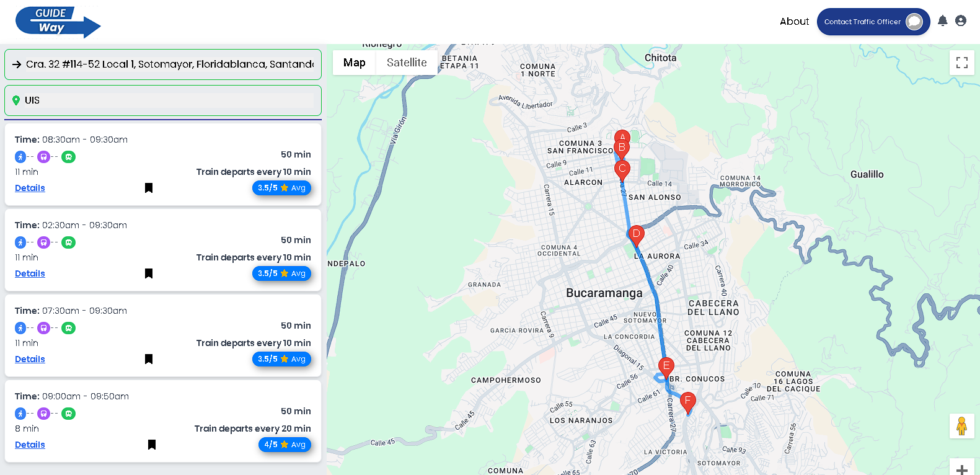Click Contact Traffic Officer button
Image resolution: width=980 pixels, height=475 pixels.
pyautogui.click(x=873, y=22)
